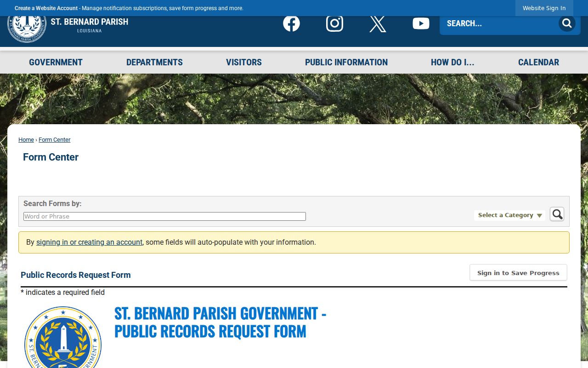Image resolution: width=588 pixels, height=368 pixels.
Task: Open the Government menu
Action: [56, 62]
